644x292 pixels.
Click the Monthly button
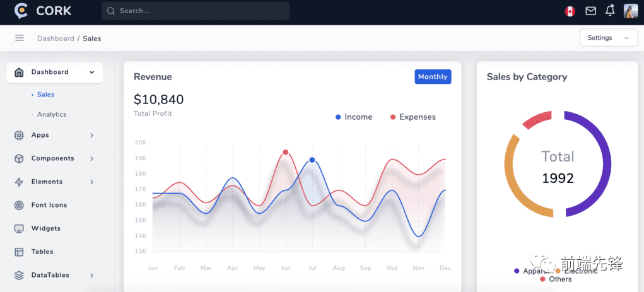coord(433,77)
